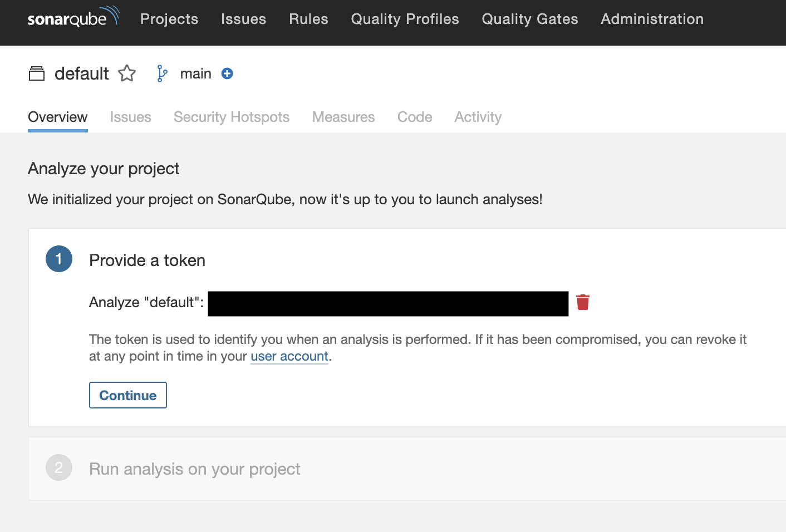Navigate to Quality Gates
The width and height of the screenshot is (786, 532).
(x=529, y=19)
